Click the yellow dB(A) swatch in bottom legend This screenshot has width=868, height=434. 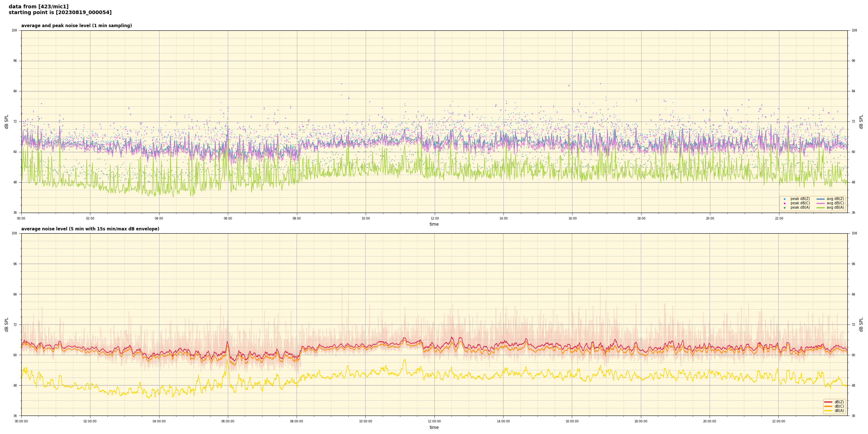tap(828, 410)
